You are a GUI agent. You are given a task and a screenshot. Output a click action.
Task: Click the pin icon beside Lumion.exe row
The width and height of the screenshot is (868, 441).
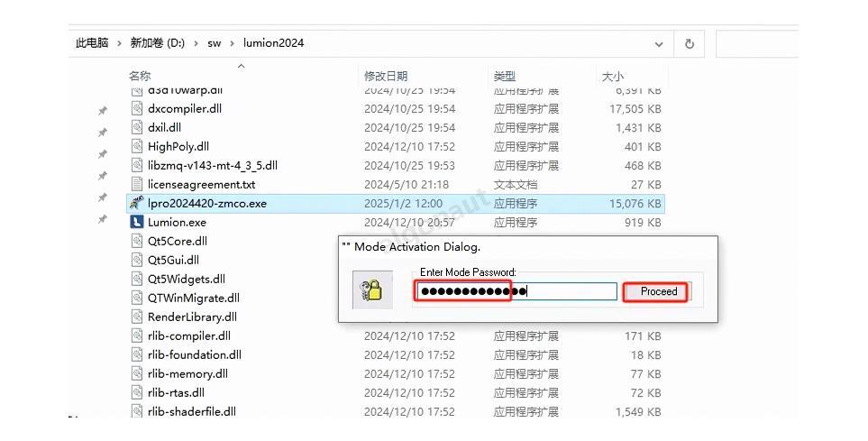tap(103, 219)
